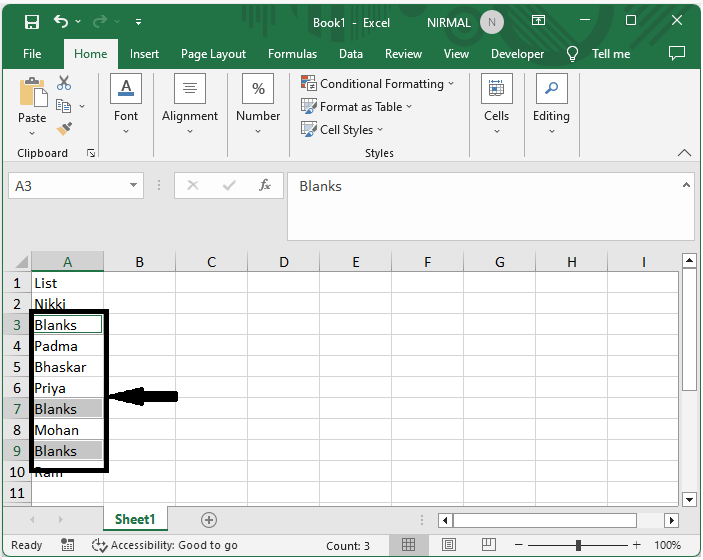Expand the Copy dropdown arrow
The height and width of the screenshot is (560, 703).
(x=82, y=106)
